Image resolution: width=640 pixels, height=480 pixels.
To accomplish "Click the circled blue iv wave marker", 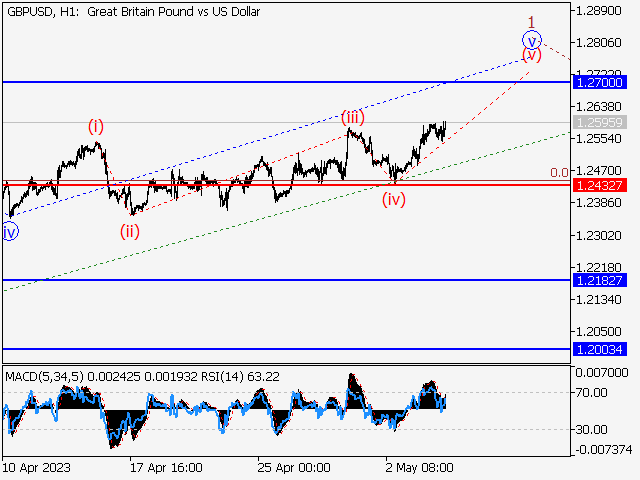I will point(10,232).
